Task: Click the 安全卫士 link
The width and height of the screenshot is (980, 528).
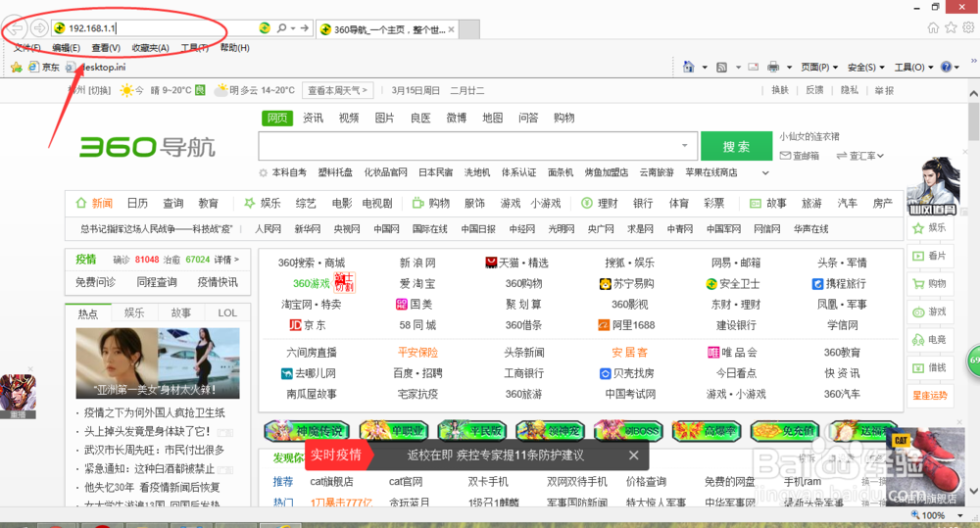Action: coord(733,284)
